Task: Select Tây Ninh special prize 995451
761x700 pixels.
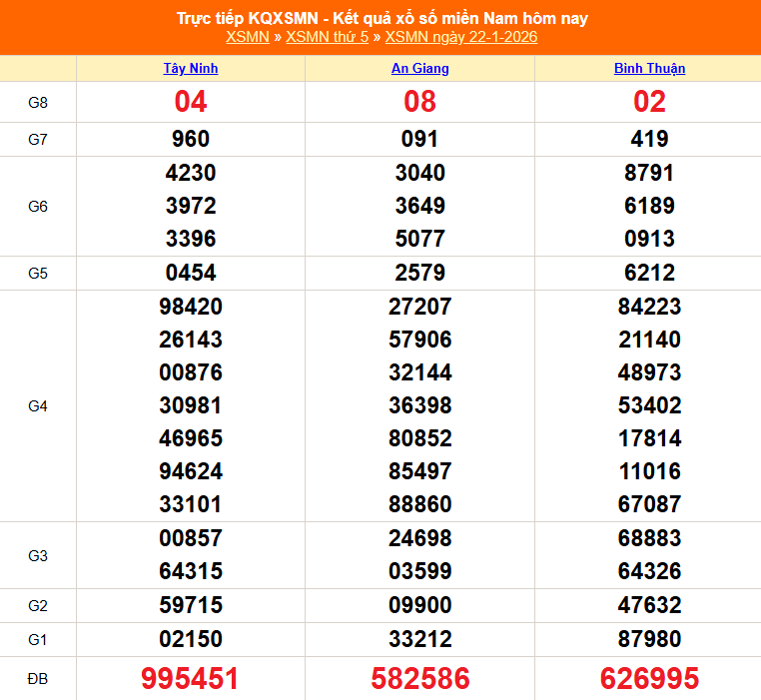Action: pyautogui.click(x=191, y=679)
